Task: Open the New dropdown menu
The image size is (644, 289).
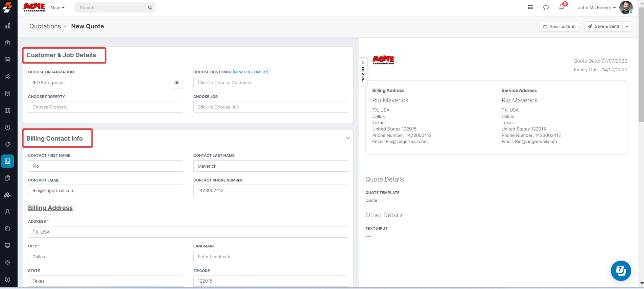Action: pos(57,7)
